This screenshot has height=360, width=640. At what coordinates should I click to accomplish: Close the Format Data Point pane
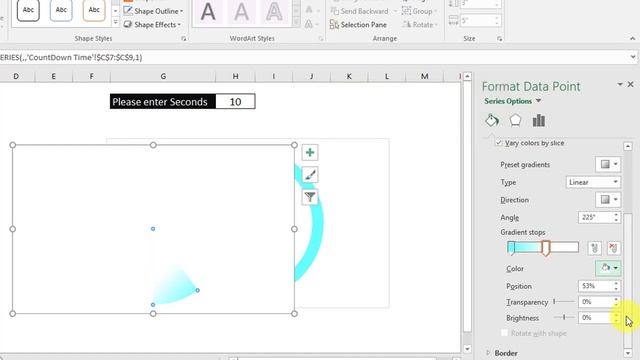[x=631, y=84]
